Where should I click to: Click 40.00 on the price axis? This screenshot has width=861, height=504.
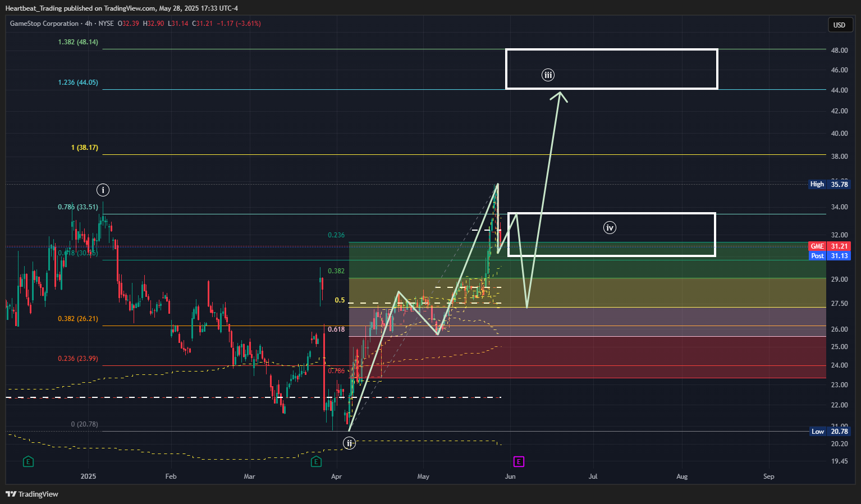(x=840, y=134)
